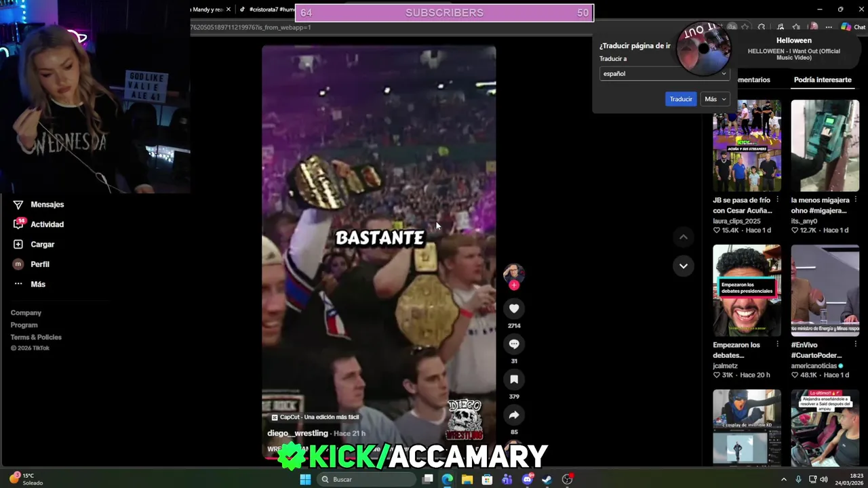Expand the Más translate options dropdown
The height and width of the screenshot is (488, 868).
click(715, 99)
